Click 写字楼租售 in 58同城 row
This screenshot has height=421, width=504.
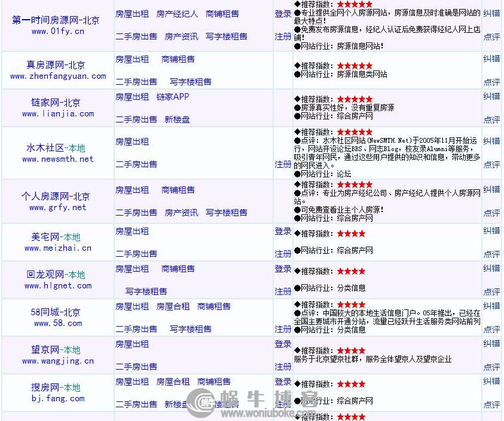tap(190, 329)
